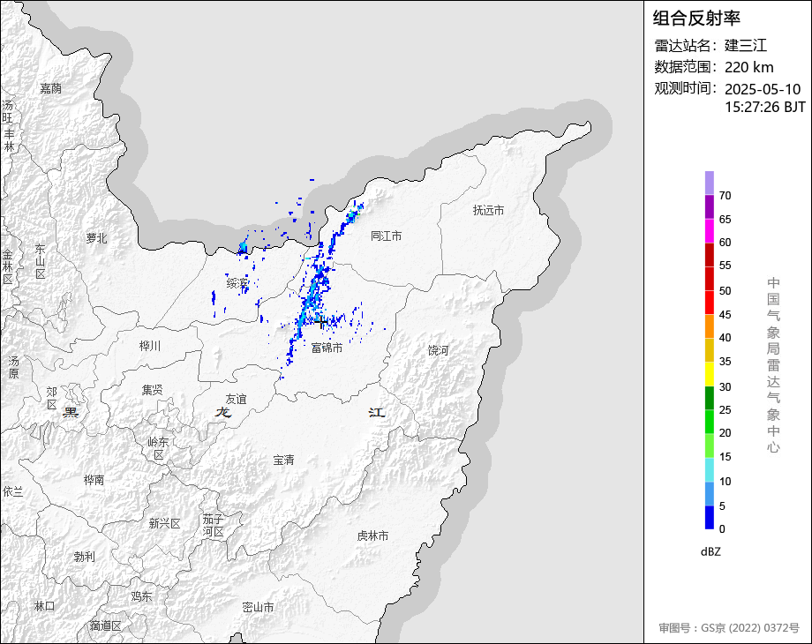This screenshot has width=812, height=644.
Task: Click the 70 dBZ light purple legend swatch
Action: pyautogui.click(x=710, y=183)
